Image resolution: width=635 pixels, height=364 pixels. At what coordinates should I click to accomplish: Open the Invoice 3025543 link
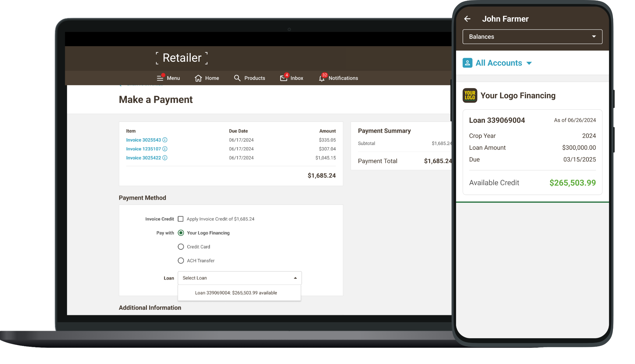pos(143,140)
